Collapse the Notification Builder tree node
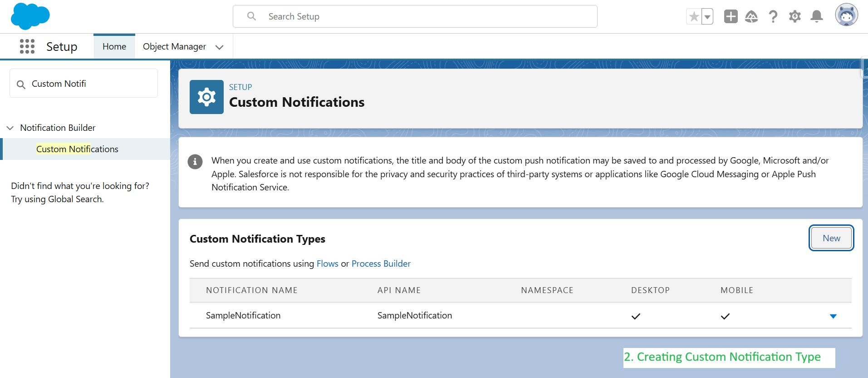Image resolution: width=868 pixels, height=378 pixels. pyautogui.click(x=10, y=128)
